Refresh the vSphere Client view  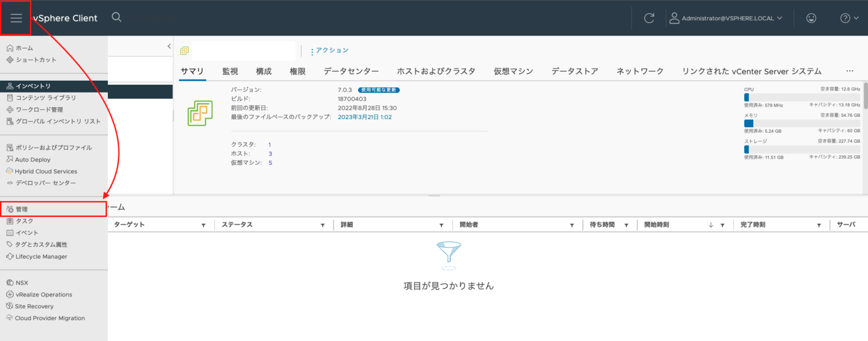pos(649,18)
